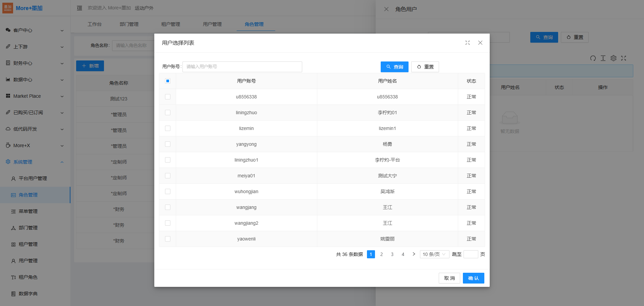Screen dimensions: 644x306
Task: Click the fullscreen icon in user selection dialog
Action: 468,43
